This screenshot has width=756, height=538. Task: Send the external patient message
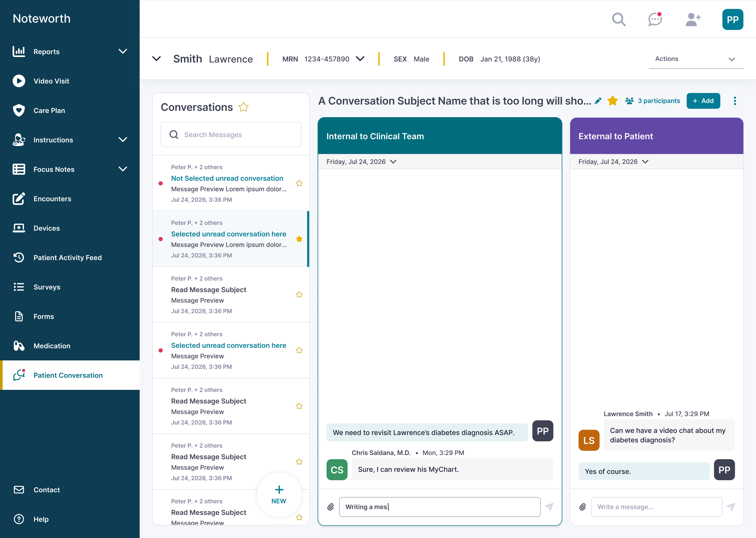[x=731, y=506]
